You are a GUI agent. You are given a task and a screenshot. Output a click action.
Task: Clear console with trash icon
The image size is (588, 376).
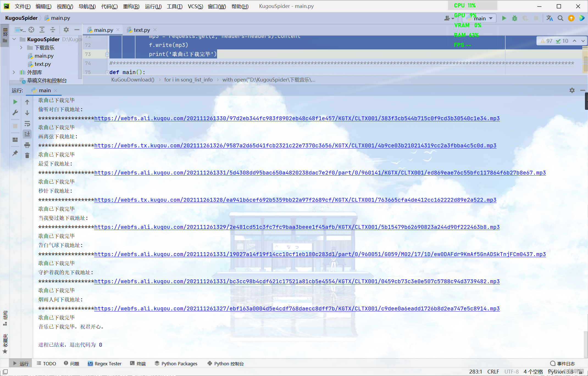pyautogui.click(x=27, y=156)
